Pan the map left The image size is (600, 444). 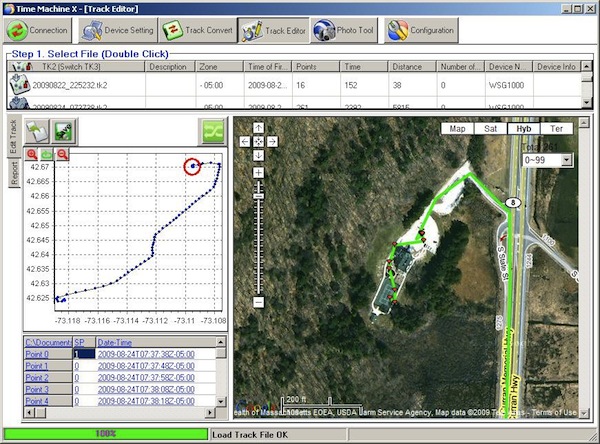[x=245, y=142]
